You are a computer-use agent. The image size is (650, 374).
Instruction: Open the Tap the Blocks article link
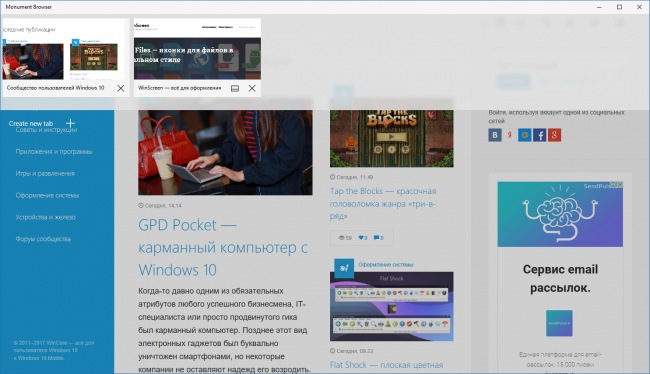point(383,203)
